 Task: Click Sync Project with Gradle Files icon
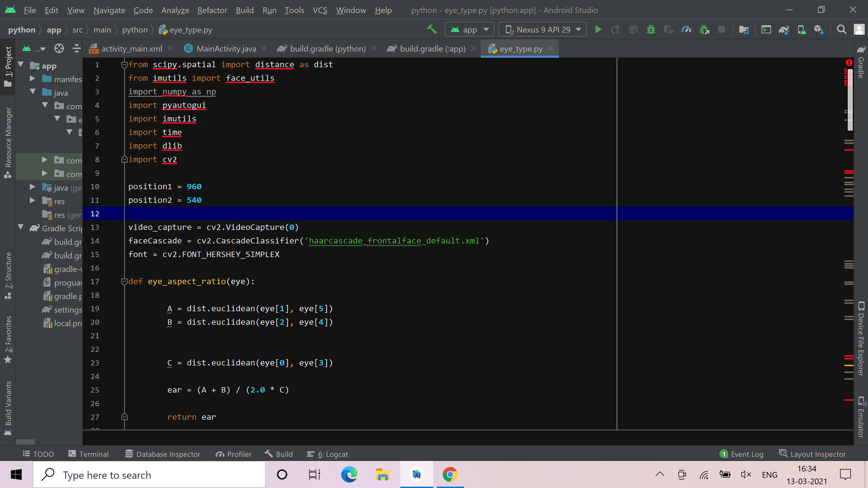tap(784, 30)
